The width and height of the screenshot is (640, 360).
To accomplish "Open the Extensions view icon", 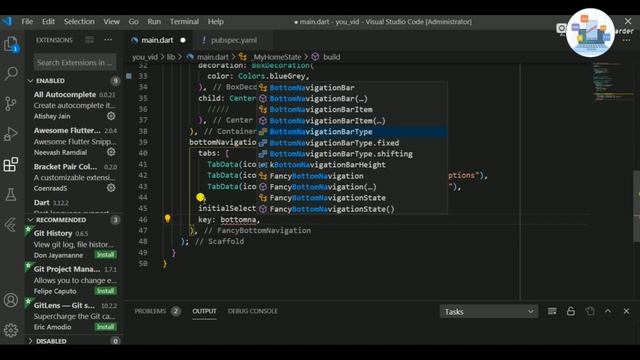I will 11,164.
